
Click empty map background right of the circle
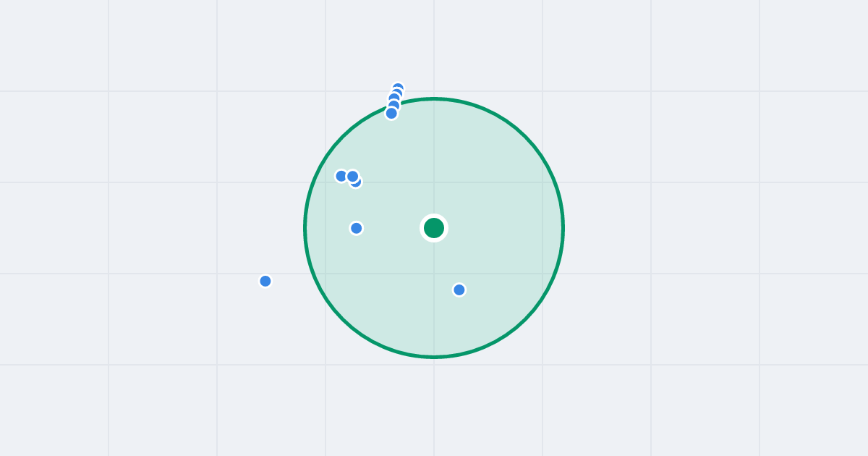[687, 228]
